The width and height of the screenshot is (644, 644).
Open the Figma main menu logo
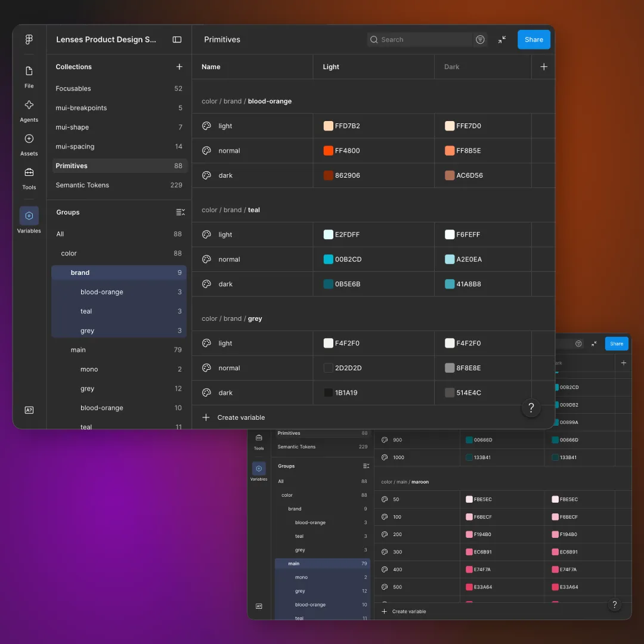tap(29, 39)
